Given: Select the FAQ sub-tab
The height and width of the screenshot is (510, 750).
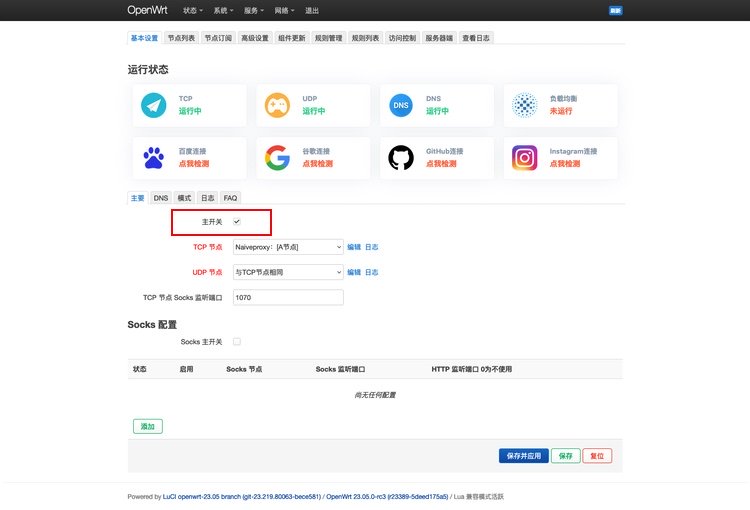Looking at the screenshot, I should click(x=230, y=198).
